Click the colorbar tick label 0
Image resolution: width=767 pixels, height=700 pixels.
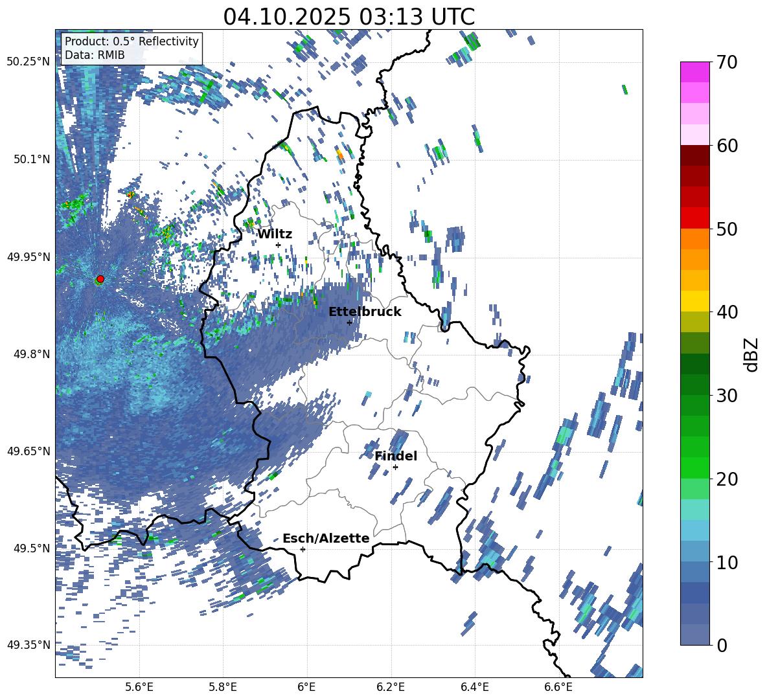click(x=722, y=645)
